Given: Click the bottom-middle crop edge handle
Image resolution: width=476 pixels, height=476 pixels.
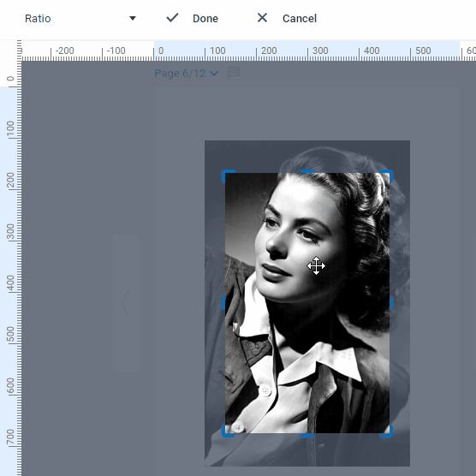Looking at the screenshot, I should pyautogui.click(x=307, y=436).
